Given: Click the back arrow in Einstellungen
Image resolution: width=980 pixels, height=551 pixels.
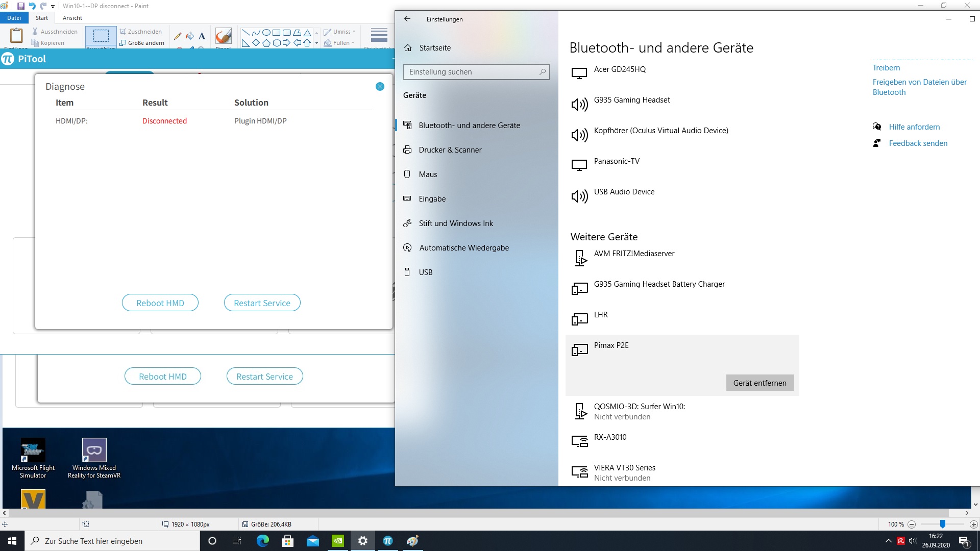Looking at the screenshot, I should click(x=407, y=19).
